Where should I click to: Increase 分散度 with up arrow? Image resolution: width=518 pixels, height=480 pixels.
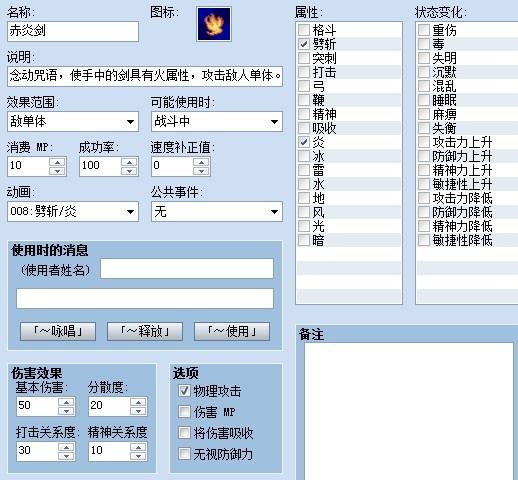tap(138, 402)
